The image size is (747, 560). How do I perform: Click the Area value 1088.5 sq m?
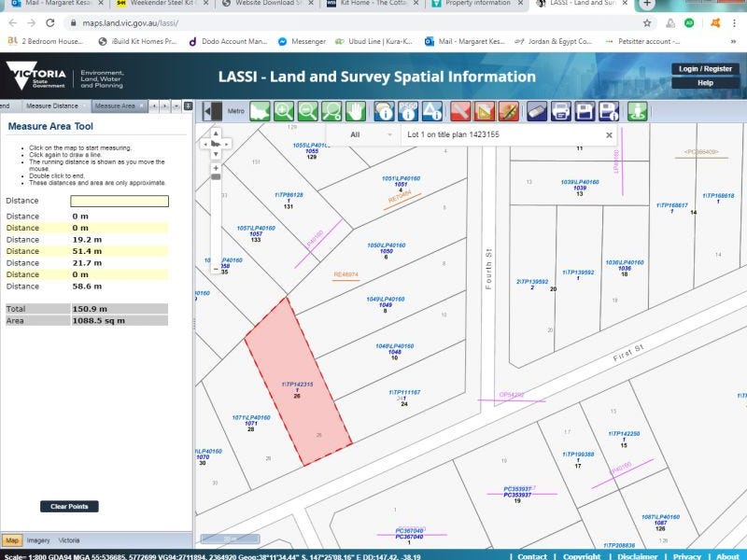(99, 320)
